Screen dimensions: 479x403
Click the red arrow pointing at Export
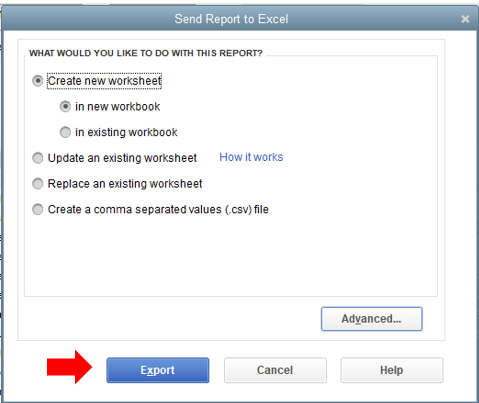click(x=69, y=367)
